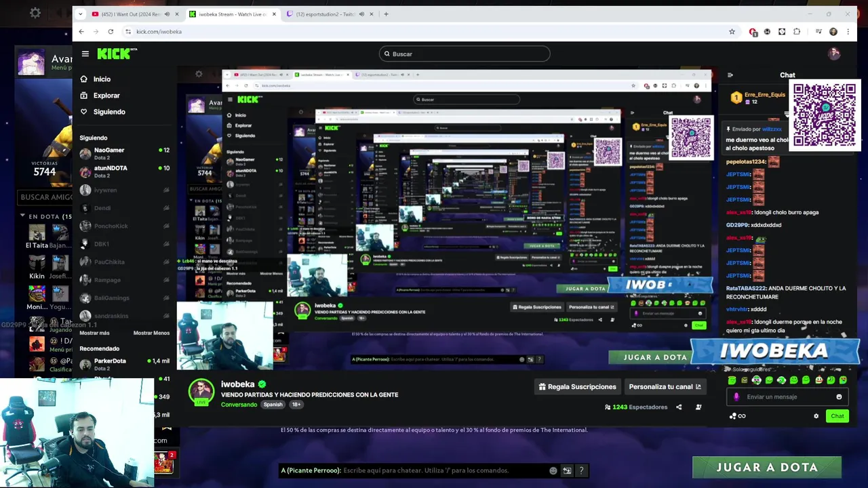Open Dota chat emoticon picker icon
The width and height of the screenshot is (868, 488).
553,470
